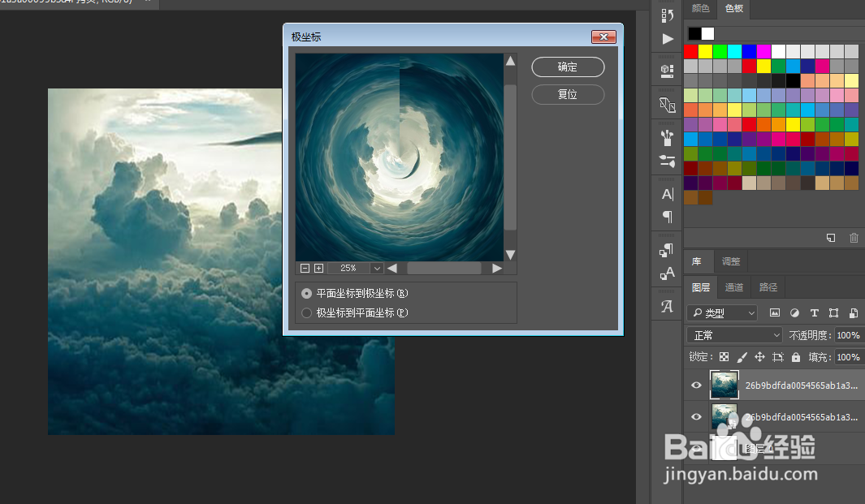Select 平面坐标到极坐标 radio option

point(307,293)
